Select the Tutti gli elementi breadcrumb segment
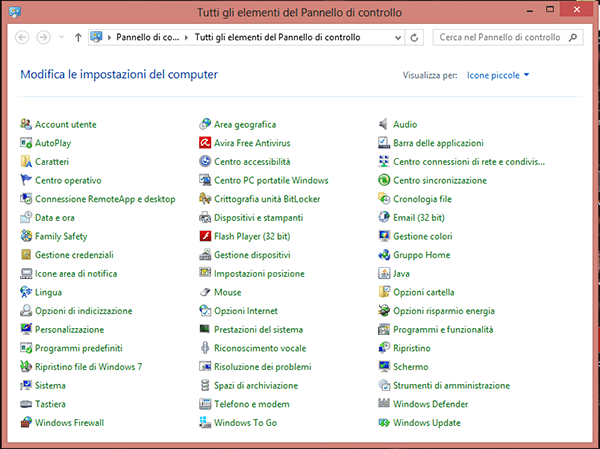 tap(277, 37)
